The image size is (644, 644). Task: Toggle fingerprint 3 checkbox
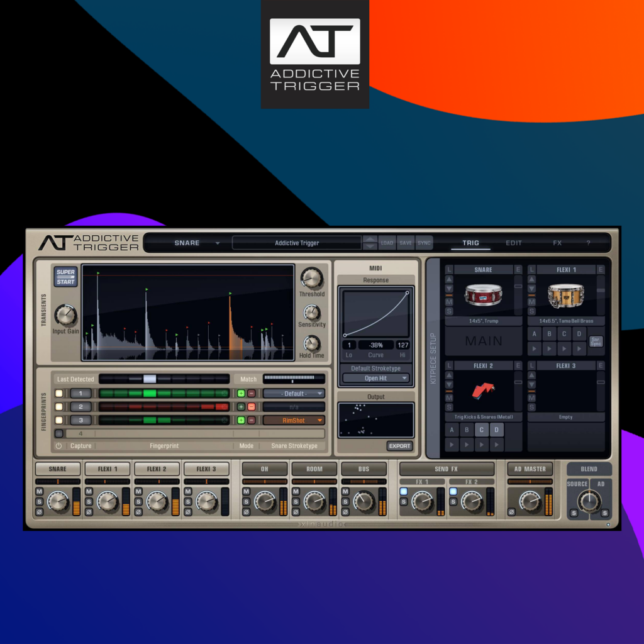pyautogui.click(x=58, y=420)
